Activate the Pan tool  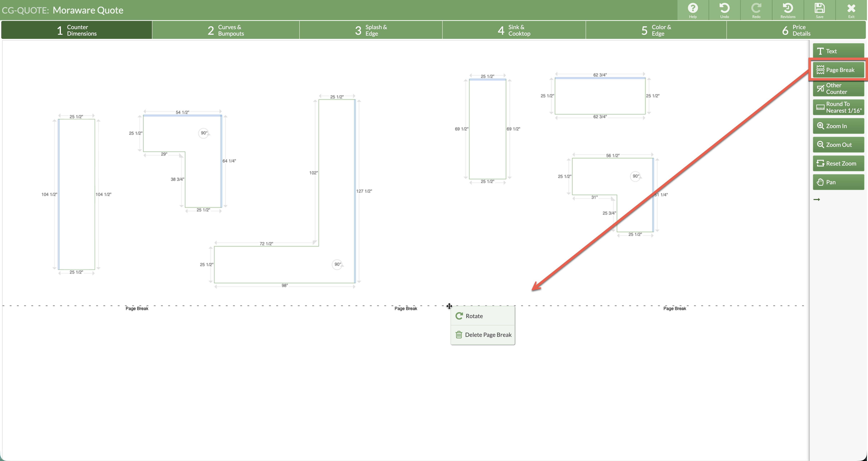[x=838, y=182]
